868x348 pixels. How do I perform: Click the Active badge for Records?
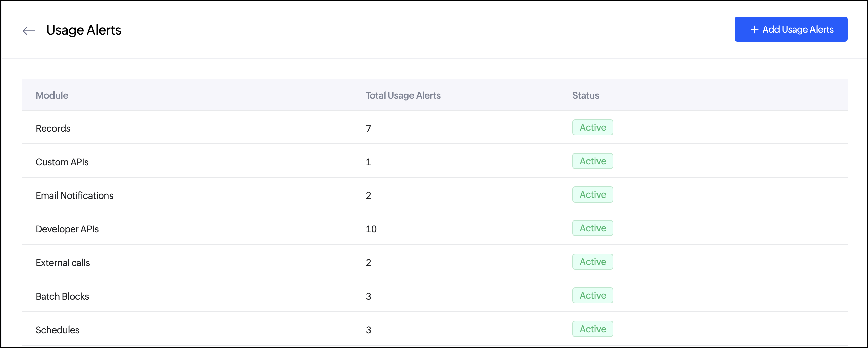[x=592, y=128]
